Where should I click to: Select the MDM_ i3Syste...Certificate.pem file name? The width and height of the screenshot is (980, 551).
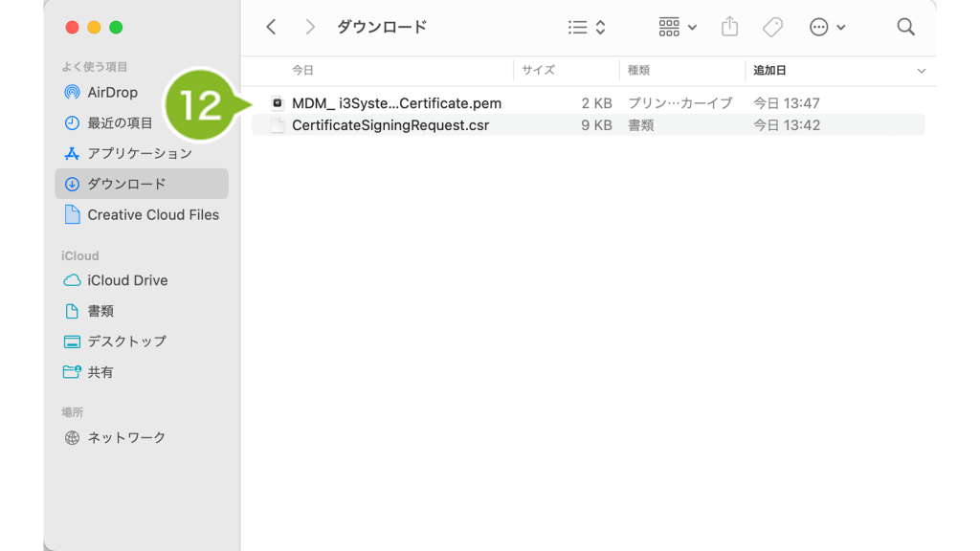click(x=396, y=103)
